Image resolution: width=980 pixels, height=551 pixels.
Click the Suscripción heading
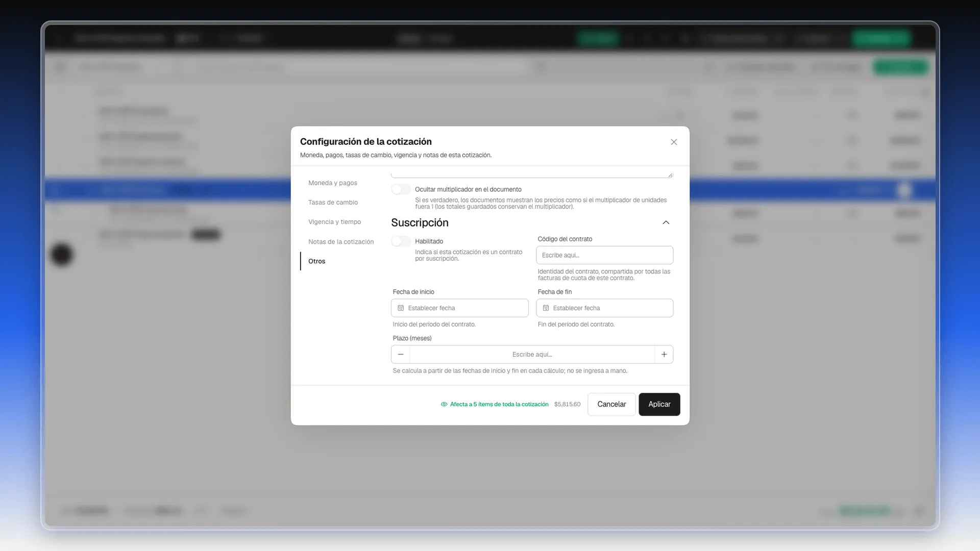420,223
